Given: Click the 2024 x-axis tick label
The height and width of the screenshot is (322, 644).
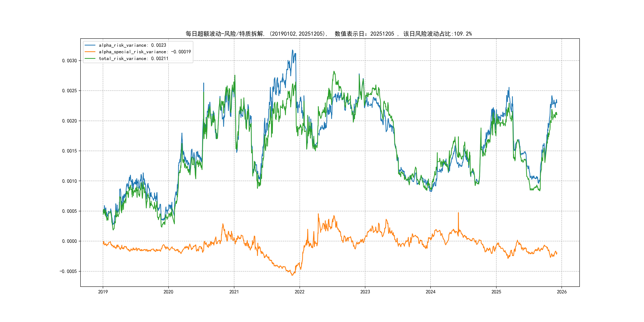Looking at the screenshot, I should (431, 292).
